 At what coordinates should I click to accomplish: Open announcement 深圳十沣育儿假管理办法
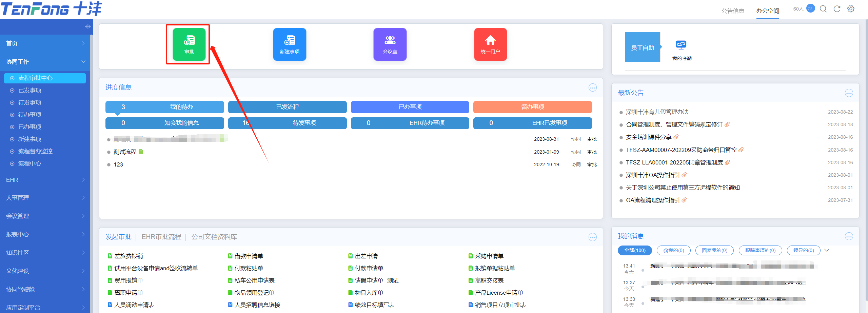[x=657, y=112]
